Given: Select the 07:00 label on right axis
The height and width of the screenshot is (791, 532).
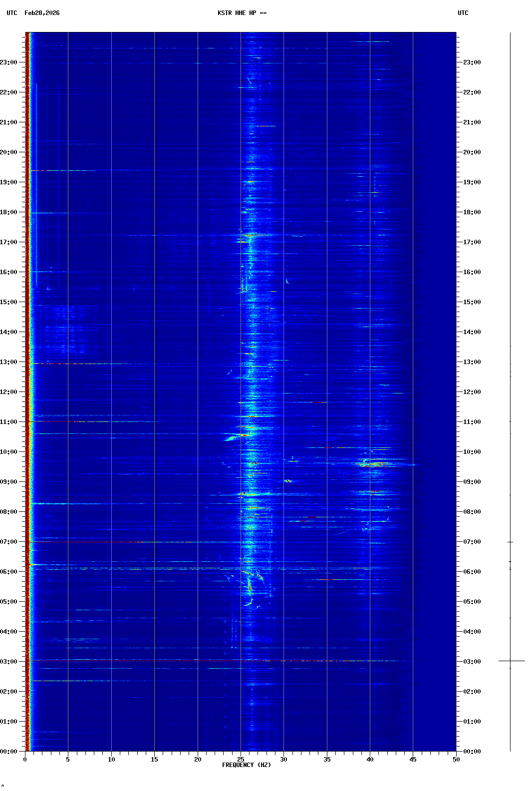Looking at the screenshot, I should pos(472,542).
